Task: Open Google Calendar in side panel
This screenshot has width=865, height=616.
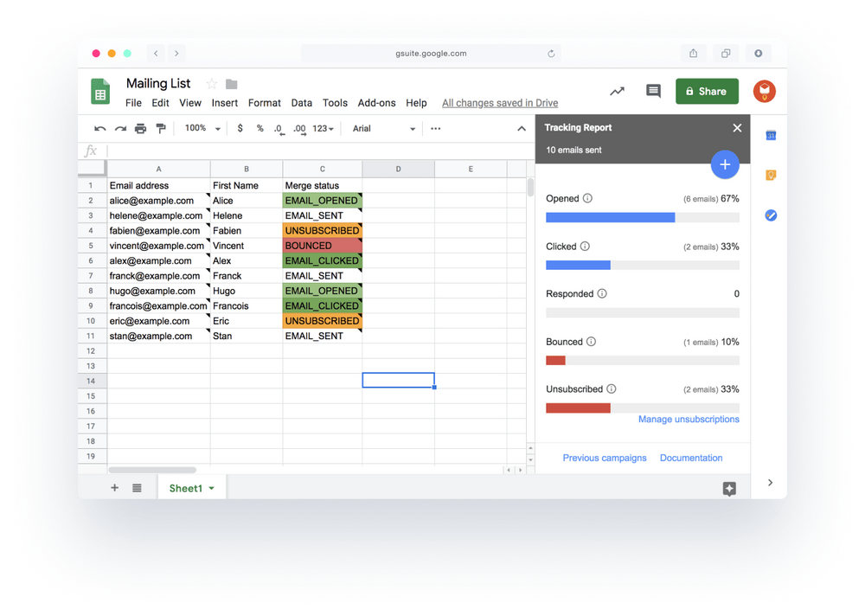Action: click(x=770, y=136)
